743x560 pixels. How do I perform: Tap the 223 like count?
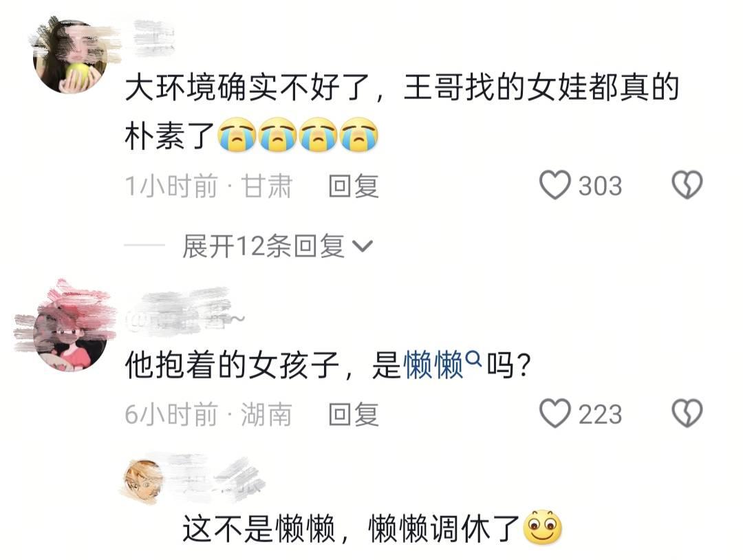click(x=600, y=415)
